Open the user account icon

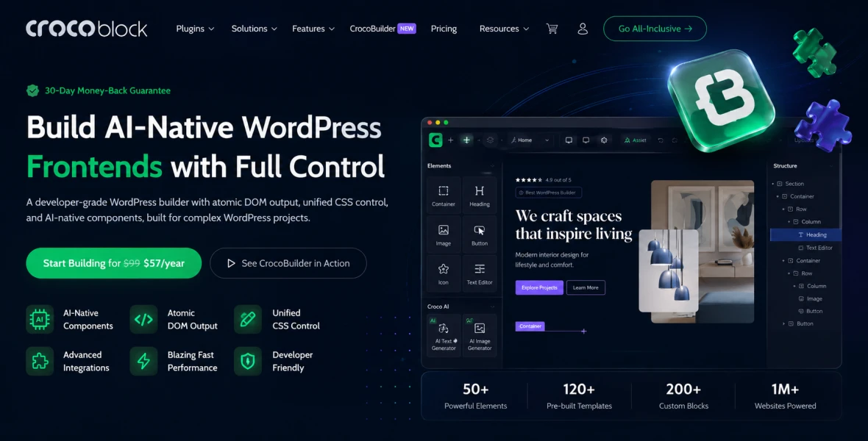583,29
